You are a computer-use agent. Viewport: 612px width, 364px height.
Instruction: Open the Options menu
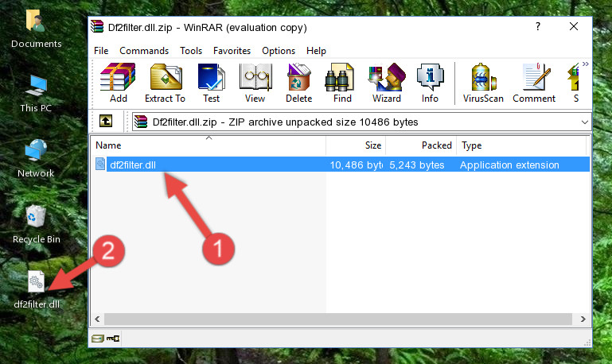click(x=279, y=51)
